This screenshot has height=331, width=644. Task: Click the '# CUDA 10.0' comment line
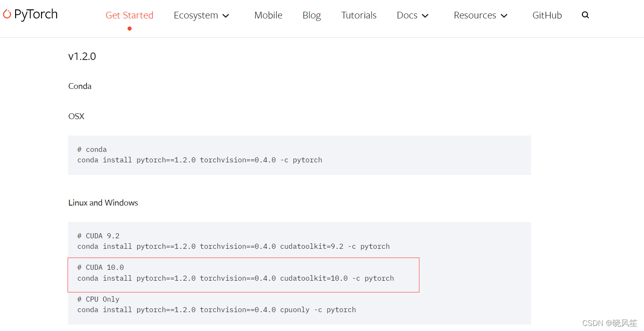point(100,267)
